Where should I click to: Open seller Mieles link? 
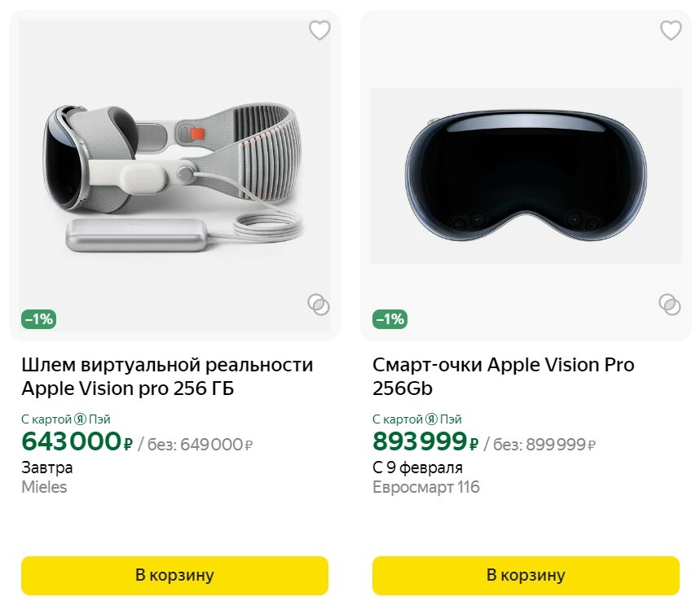(x=44, y=488)
